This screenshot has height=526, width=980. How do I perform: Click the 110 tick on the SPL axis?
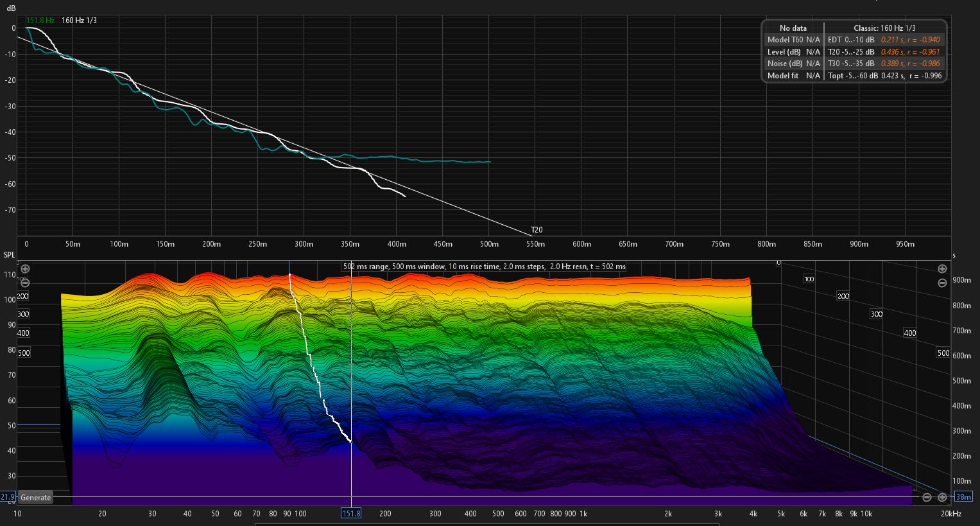[10, 274]
